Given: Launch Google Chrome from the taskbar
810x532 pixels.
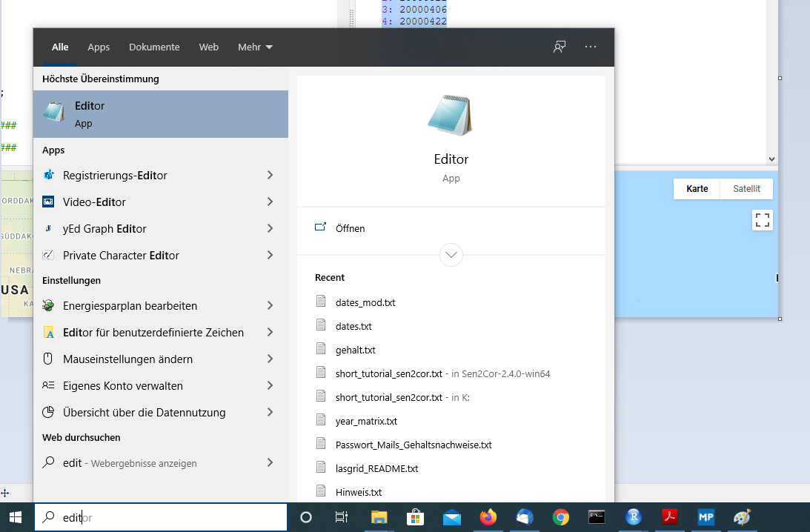Looking at the screenshot, I should point(560,517).
